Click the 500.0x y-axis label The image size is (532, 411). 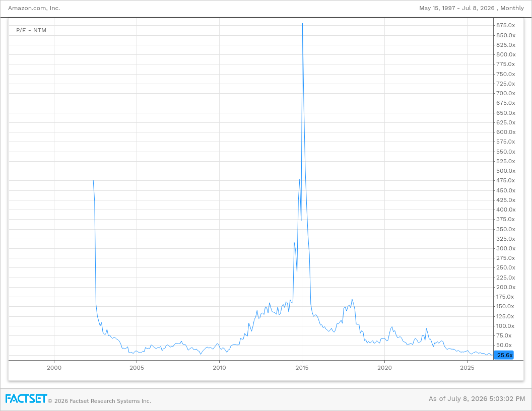(x=506, y=171)
